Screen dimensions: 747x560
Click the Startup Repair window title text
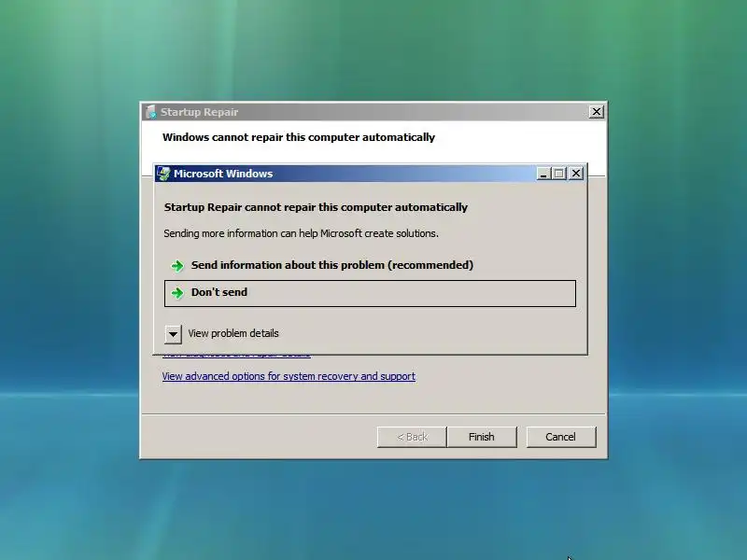199,112
